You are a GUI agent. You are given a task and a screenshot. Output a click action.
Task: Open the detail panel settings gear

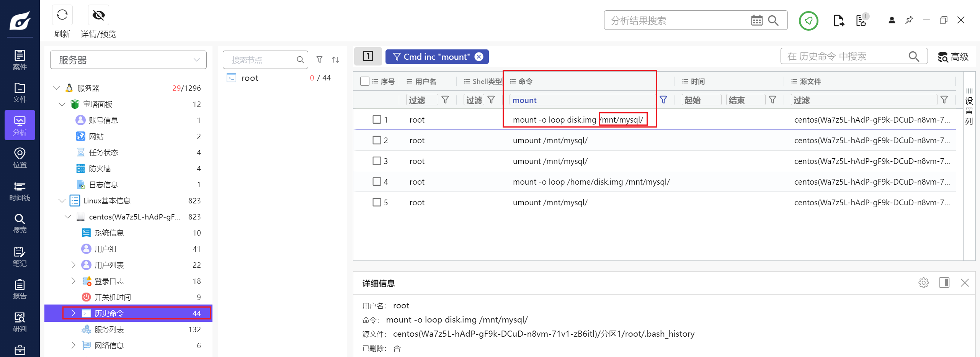pos(923,283)
